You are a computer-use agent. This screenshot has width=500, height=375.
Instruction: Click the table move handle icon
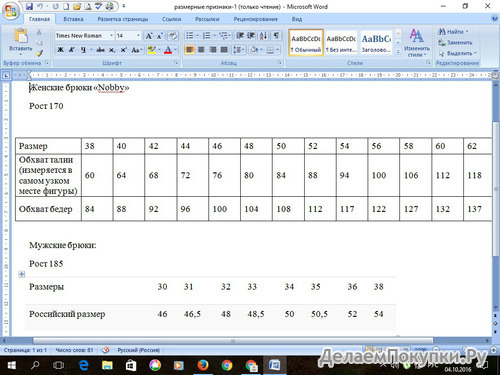pyautogui.click(x=22, y=274)
